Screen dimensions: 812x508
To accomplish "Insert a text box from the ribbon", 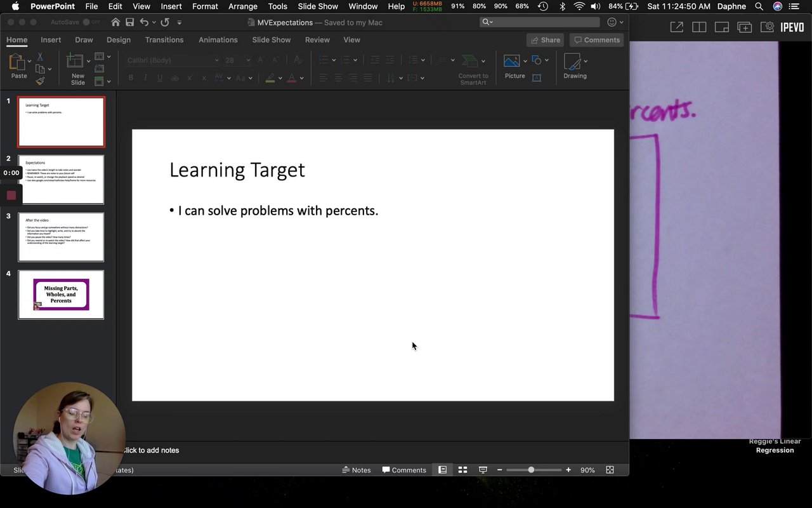I will [x=537, y=77].
